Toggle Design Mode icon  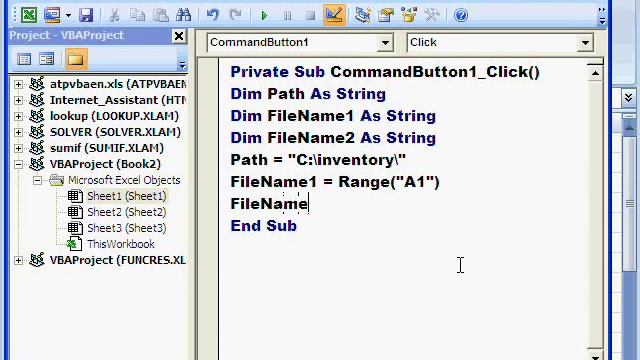334,15
